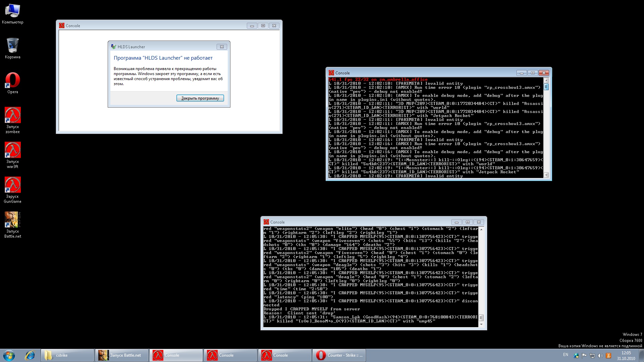Maximize the Console window behind HLDS Launcher
This screenshot has height=362, width=644.
(x=263, y=26)
